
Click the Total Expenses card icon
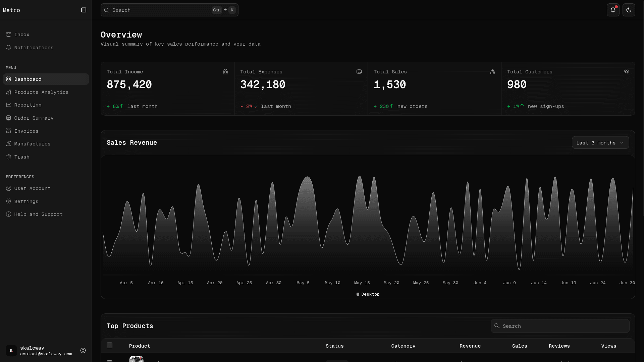(359, 72)
